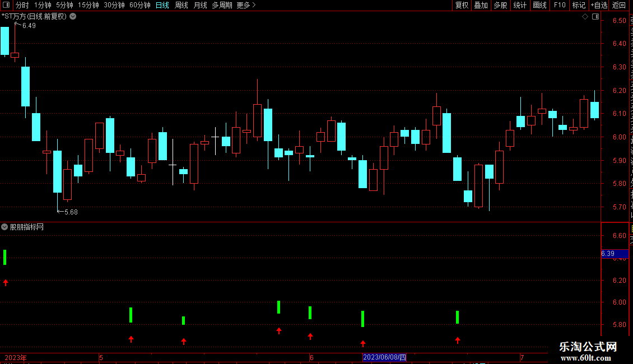Click the red arrow under first green bar
Image resolution: width=633 pixels, height=364 pixels.
[x=6, y=282]
